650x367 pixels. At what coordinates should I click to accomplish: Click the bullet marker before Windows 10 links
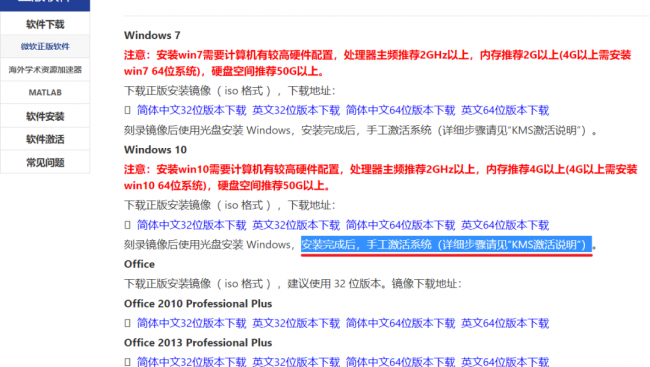coord(128,225)
